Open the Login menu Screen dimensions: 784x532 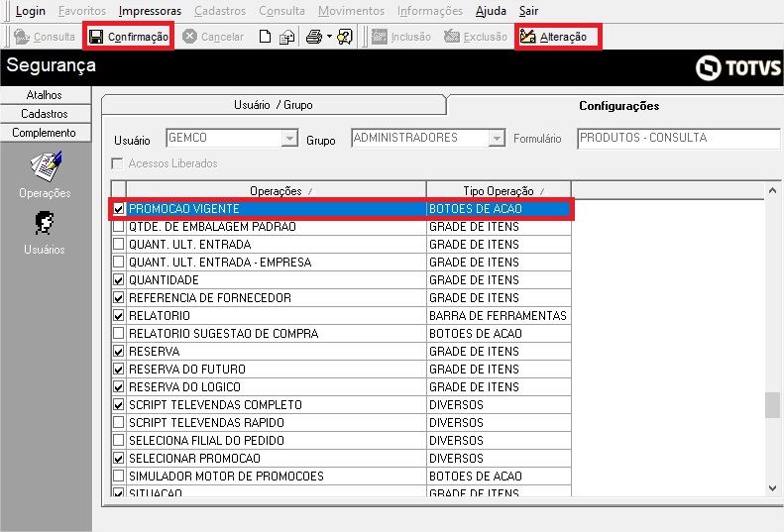point(30,11)
